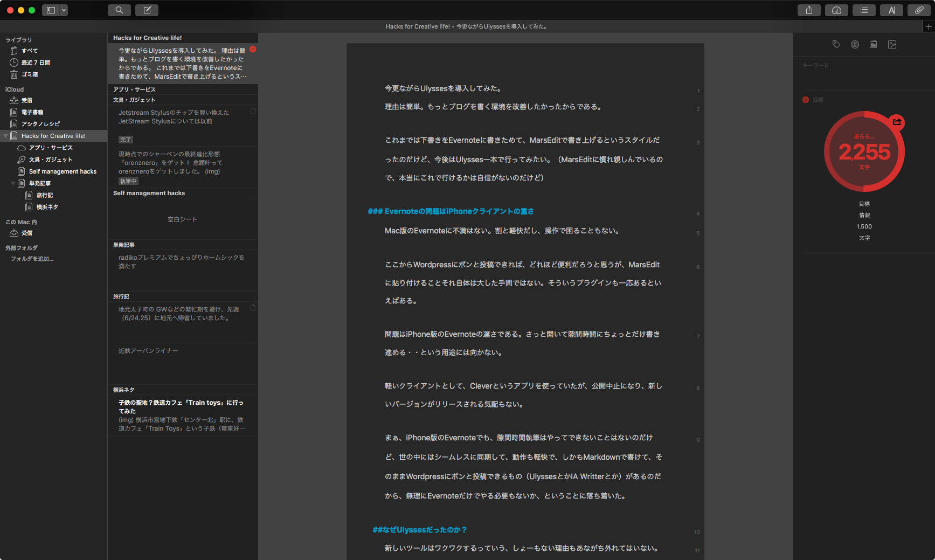Image resolution: width=935 pixels, height=560 pixels.
Task: Open the Jetstream Stylusのチップ sheet
Action: coord(183,125)
